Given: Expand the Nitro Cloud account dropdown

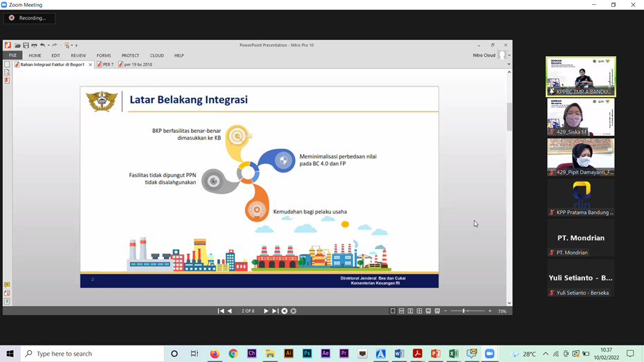Looking at the screenshot, I should 509,55.
